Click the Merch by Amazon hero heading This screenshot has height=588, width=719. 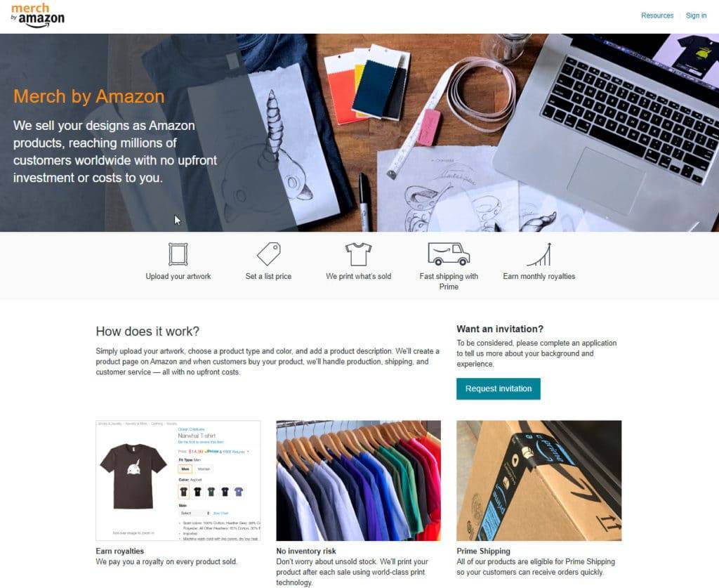[x=89, y=97]
